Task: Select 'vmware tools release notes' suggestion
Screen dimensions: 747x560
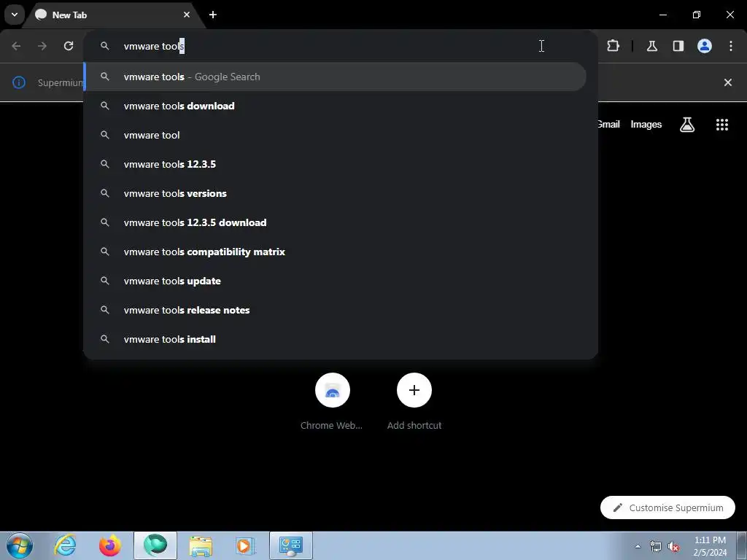Action: tap(336, 310)
